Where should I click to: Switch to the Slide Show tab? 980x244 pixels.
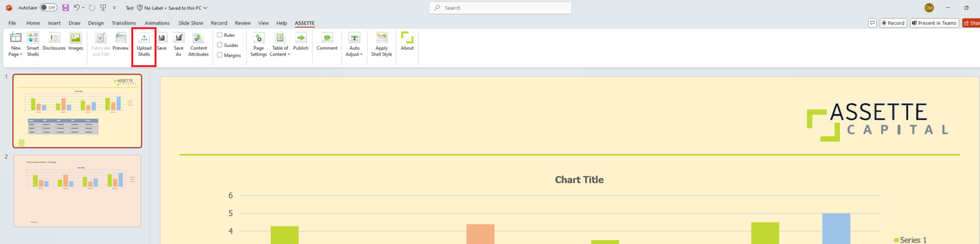pyautogui.click(x=191, y=23)
